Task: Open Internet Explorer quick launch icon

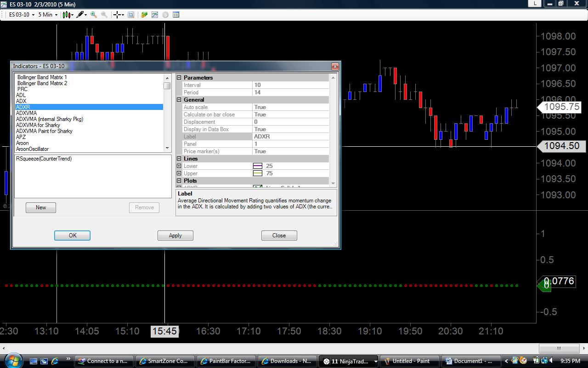Action: pyautogui.click(x=55, y=361)
